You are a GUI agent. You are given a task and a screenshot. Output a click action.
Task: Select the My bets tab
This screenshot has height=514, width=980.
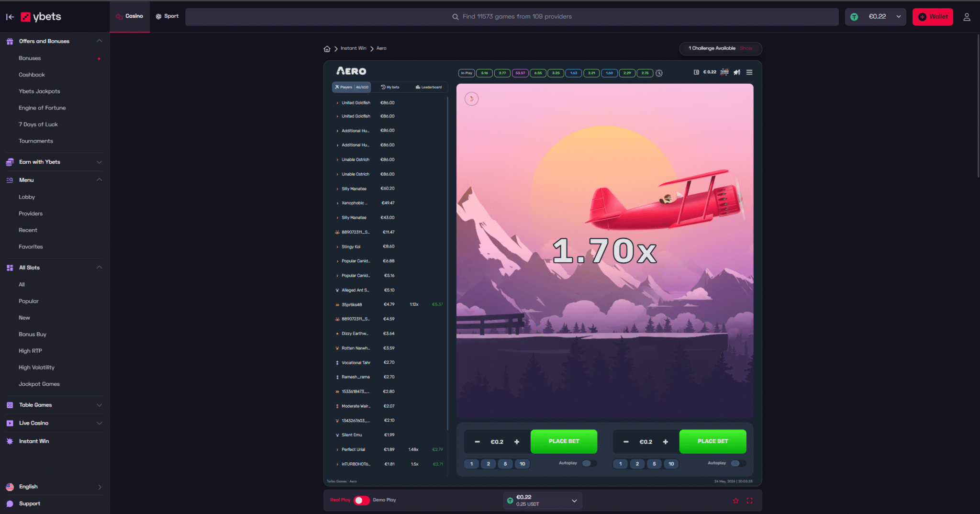390,87
